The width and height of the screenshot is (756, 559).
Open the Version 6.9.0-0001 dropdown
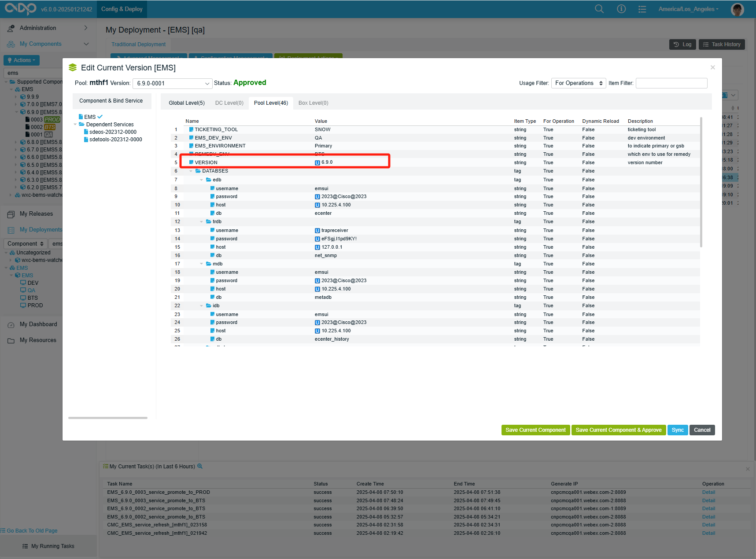tap(173, 83)
